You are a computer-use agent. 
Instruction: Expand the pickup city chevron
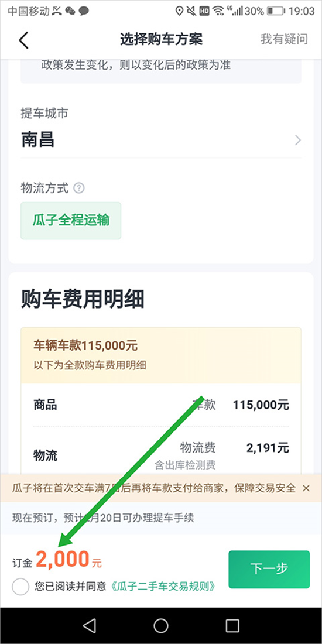click(x=298, y=141)
